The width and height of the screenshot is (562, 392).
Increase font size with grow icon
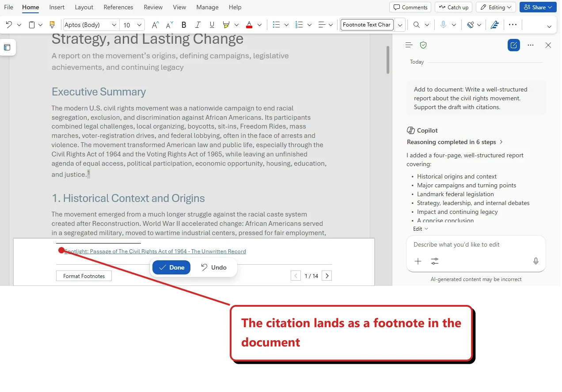point(155,25)
